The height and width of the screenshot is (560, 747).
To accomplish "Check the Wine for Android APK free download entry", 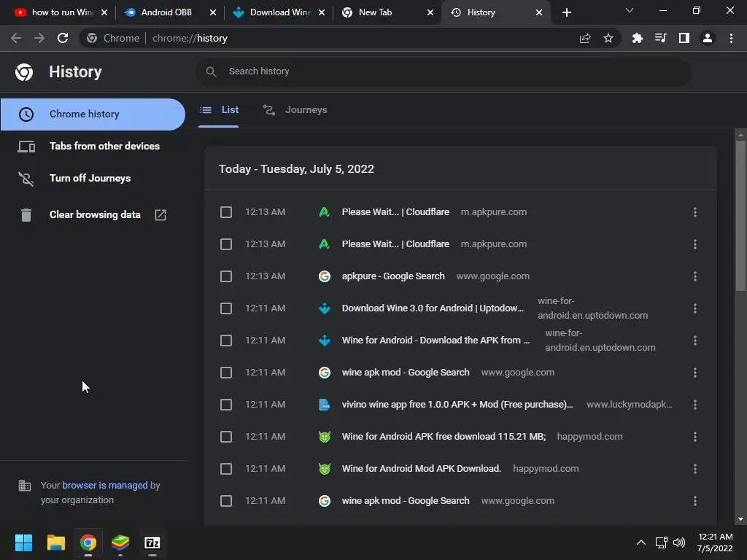I will click(226, 437).
